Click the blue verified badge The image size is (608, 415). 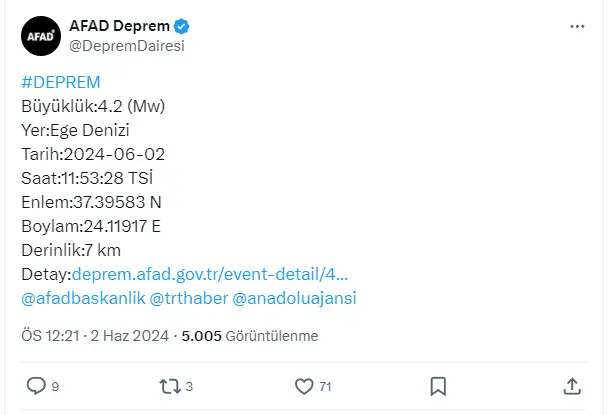181,26
